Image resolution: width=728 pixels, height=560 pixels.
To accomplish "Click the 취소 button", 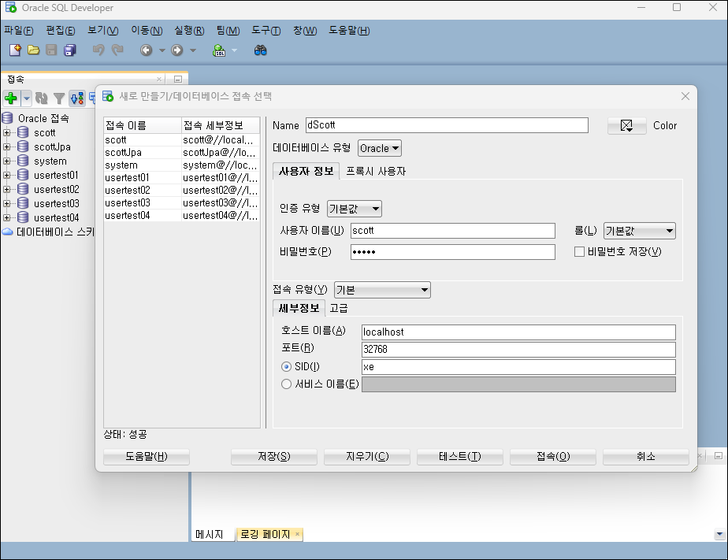I will 645,457.
